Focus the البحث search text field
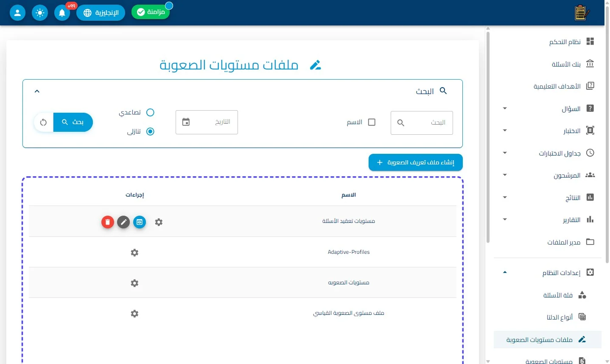The width and height of the screenshot is (610, 364). tap(422, 123)
